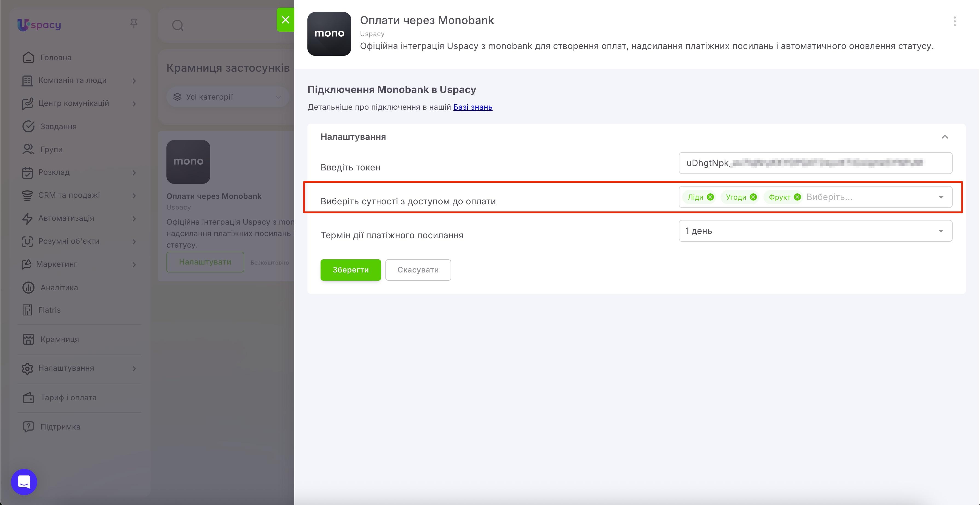Click the Тариф і оплата wallet icon
The width and height of the screenshot is (980, 505).
[28, 398]
